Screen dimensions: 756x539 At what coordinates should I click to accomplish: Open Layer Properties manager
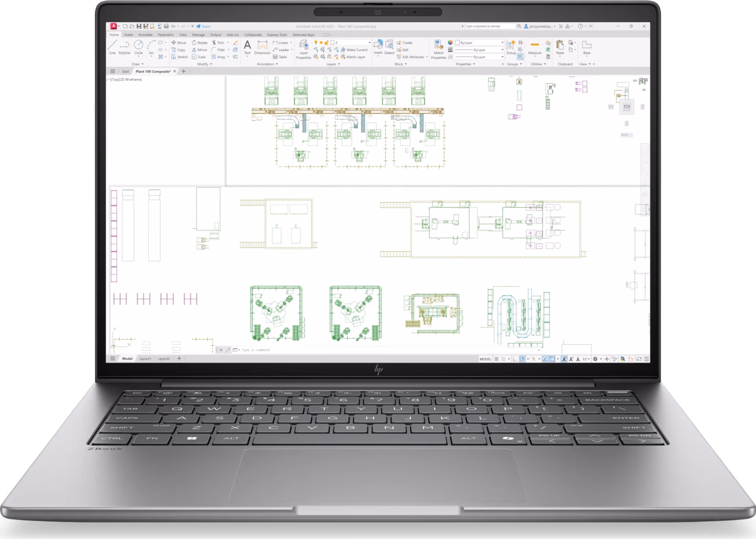[x=303, y=50]
